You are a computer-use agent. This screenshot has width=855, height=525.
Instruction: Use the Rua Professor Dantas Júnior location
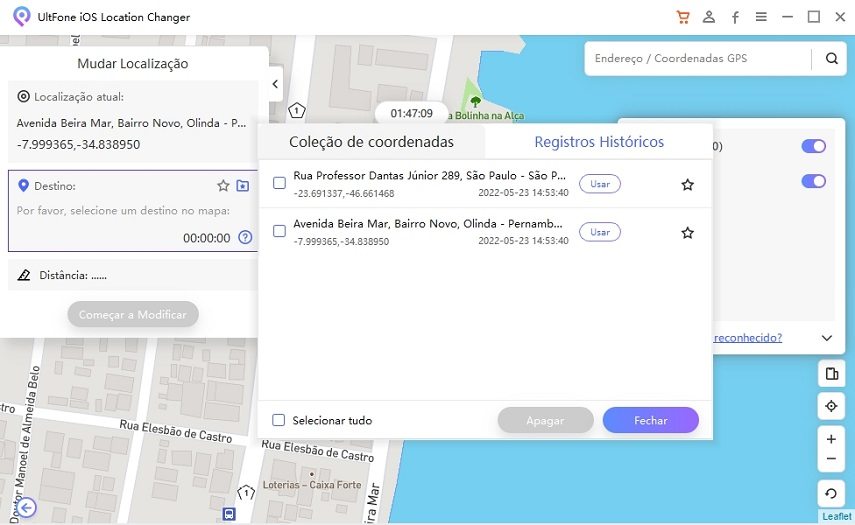coord(600,184)
